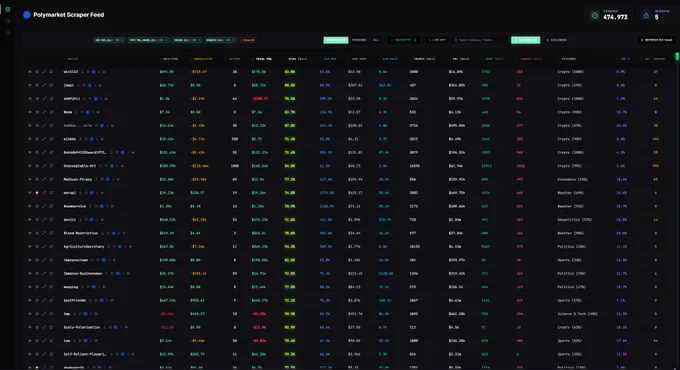Image resolution: width=680 pixels, height=370 pixels.
Task: Toggle eye icon on the Medical-Piracy row
Action: [29, 179]
